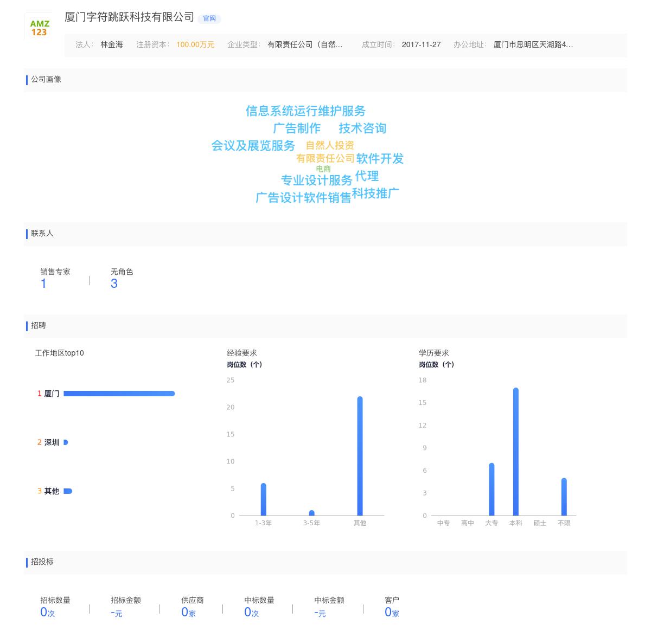651x644 pixels.
Task: Open the 销售专家 contact count 1
Action: 43,284
